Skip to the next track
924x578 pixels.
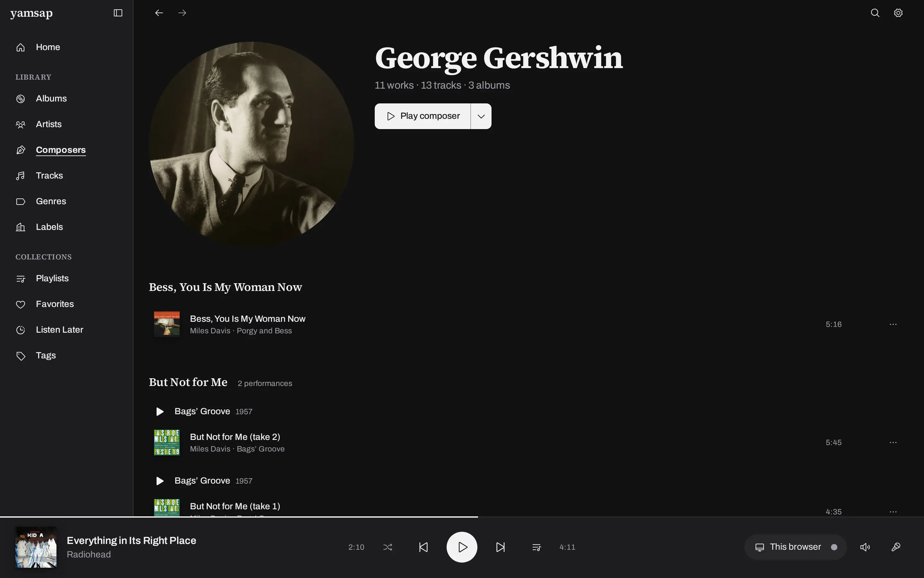(500, 547)
